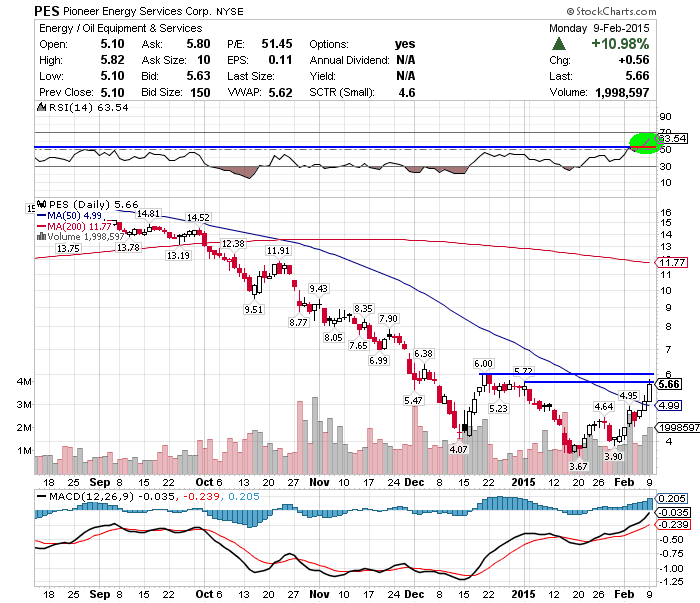Click the 14.52 price label
Viewport: 700px width, 603px height.
(198, 217)
